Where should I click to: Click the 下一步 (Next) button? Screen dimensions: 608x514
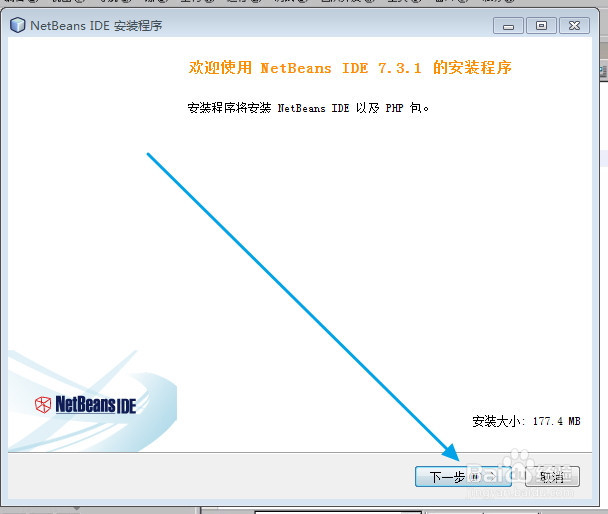(x=463, y=476)
